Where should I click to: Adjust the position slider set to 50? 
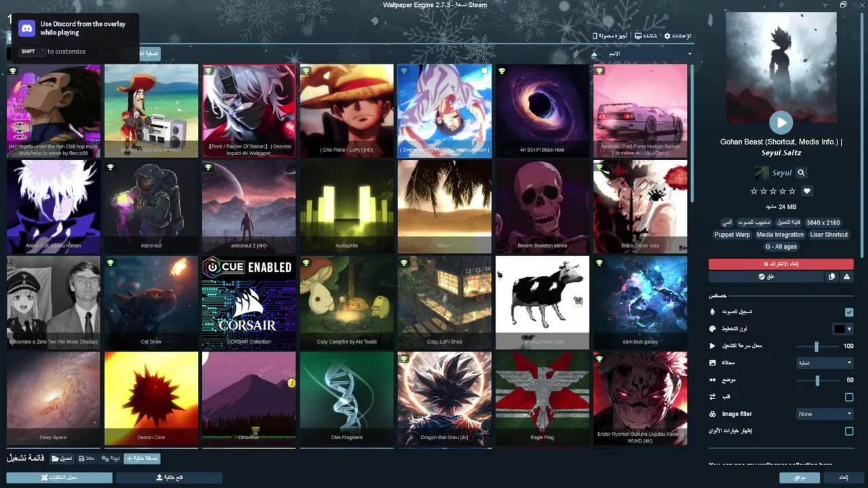click(x=816, y=380)
